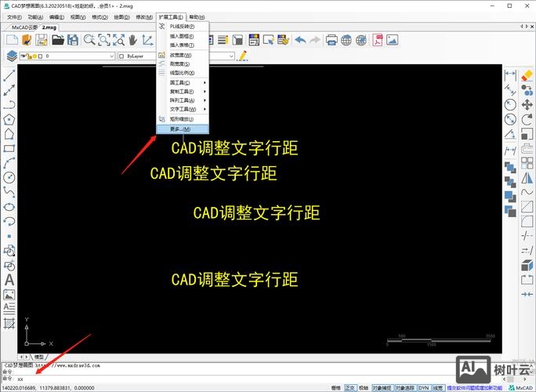Open the Layer manager stack icon
This screenshot has width=536, height=392.
tap(12, 56)
